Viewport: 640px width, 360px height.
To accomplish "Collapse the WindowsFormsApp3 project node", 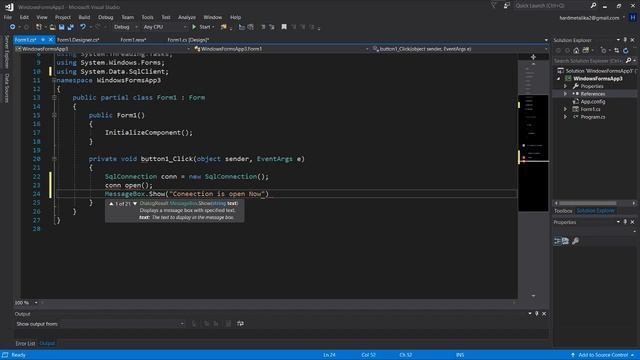I will [559, 79].
